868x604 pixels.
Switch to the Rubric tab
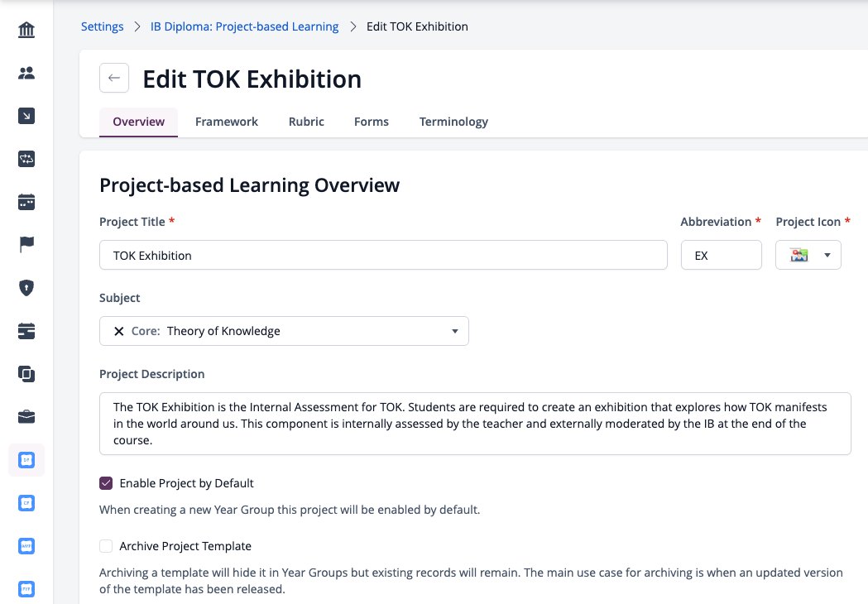point(306,122)
